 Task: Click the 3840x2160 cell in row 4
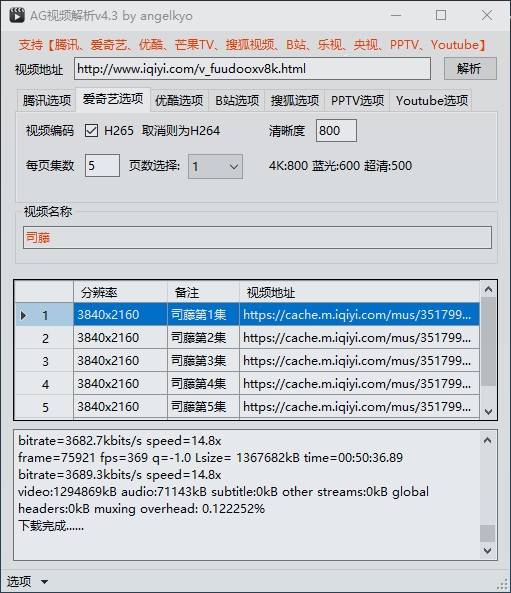(x=120, y=384)
